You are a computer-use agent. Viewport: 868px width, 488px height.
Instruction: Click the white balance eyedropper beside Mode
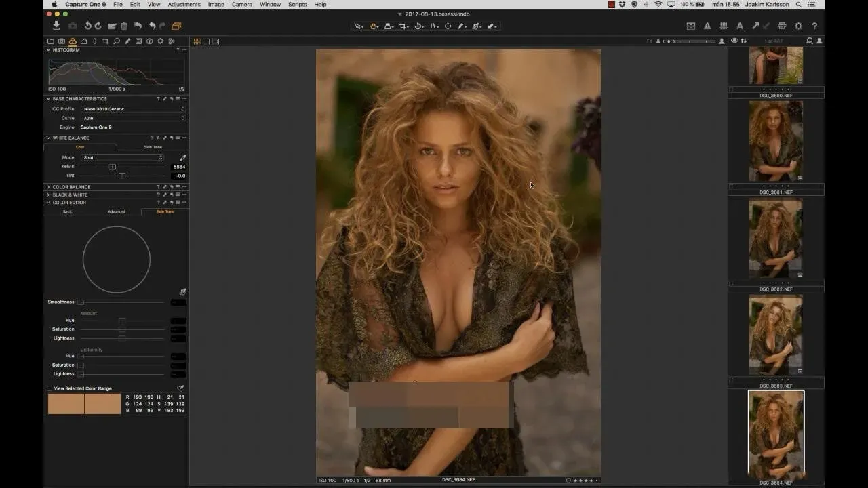tap(182, 157)
